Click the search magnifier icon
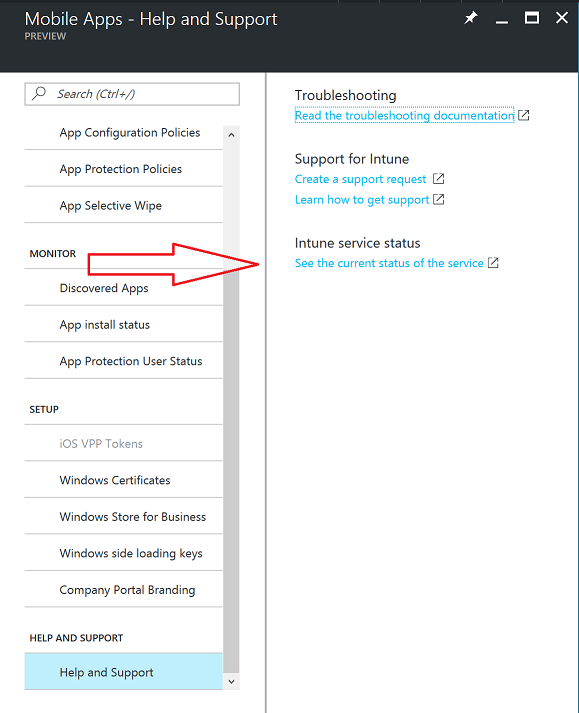The width and height of the screenshot is (579, 713). pos(39,93)
